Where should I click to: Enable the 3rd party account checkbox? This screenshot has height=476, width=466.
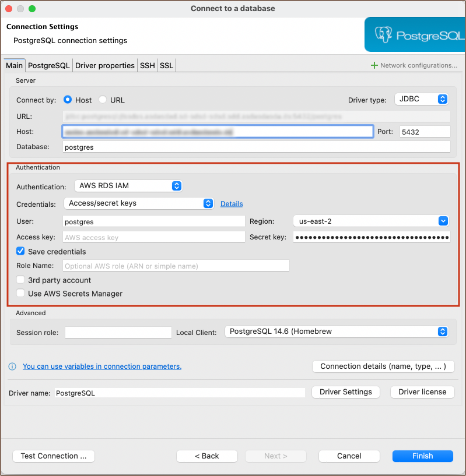[21, 280]
